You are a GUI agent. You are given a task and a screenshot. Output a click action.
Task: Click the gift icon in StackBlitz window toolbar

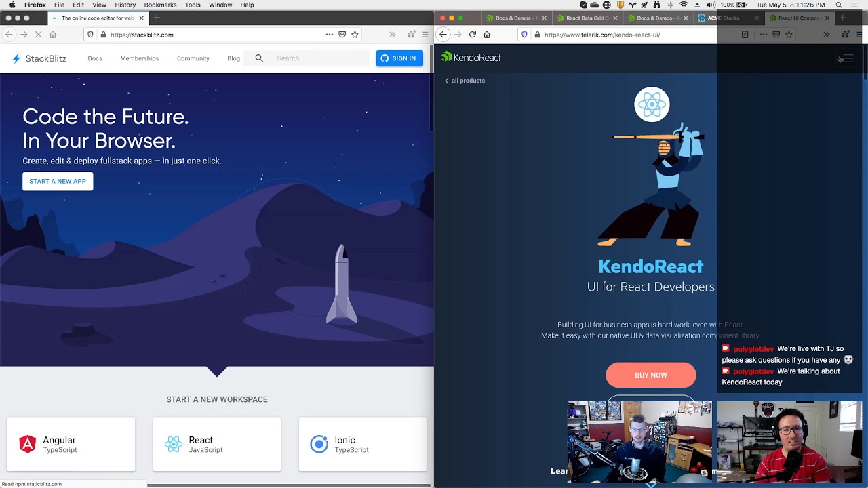[411, 35]
